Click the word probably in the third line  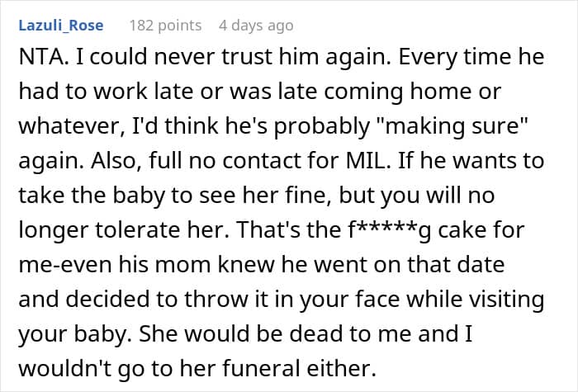tap(321, 127)
